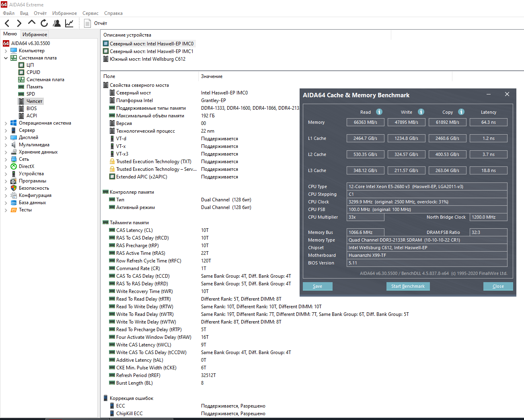Select Системная плата child item under motherboard

[45, 80]
